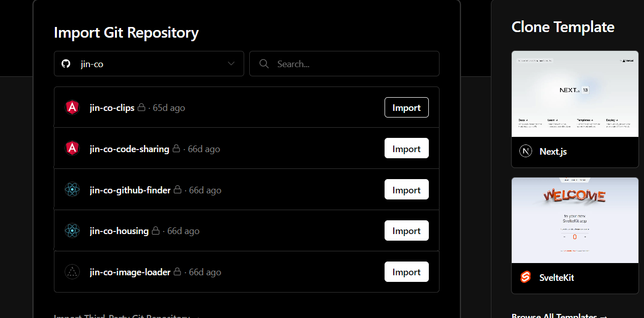The height and width of the screenshot is (318, 644).
Task: Click the jin-co-clips repository name
Action: point(112,107)
